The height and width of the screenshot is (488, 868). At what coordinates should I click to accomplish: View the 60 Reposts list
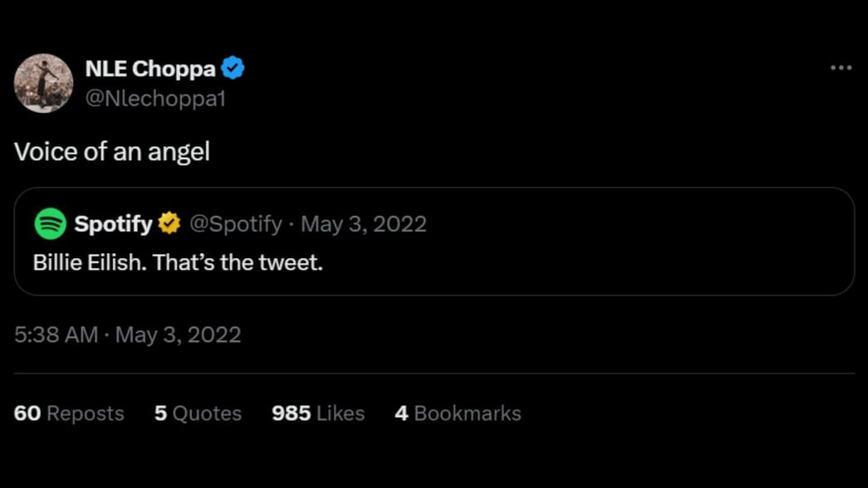click(x=70, y=412)
